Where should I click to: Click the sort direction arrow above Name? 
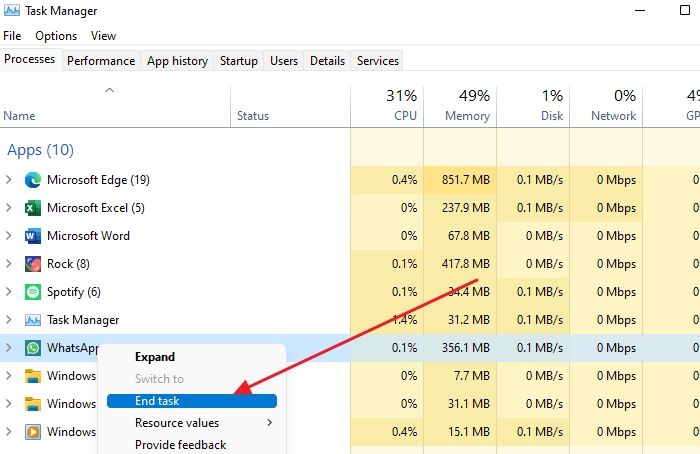click(109, 91)
